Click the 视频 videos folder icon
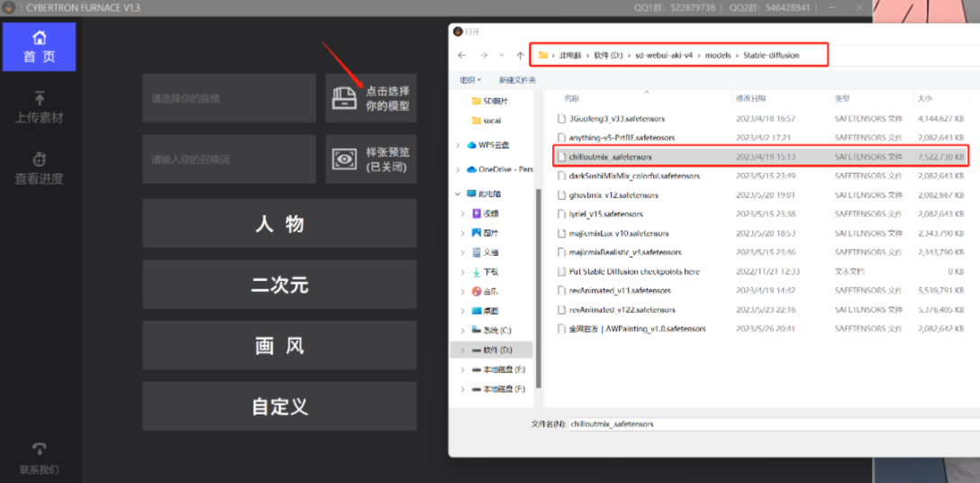 pos(476,214)
